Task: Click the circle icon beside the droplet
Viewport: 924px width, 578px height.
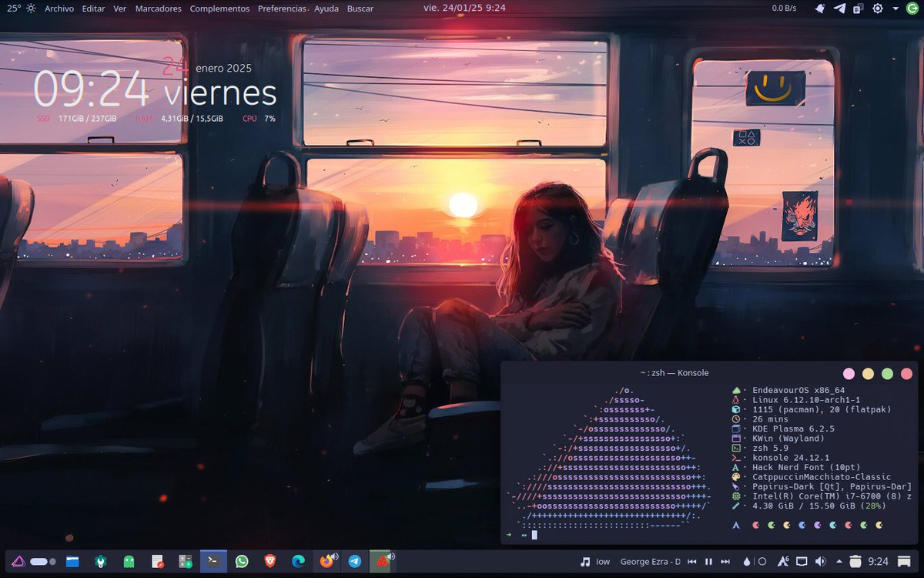Action: click(762, 562)
